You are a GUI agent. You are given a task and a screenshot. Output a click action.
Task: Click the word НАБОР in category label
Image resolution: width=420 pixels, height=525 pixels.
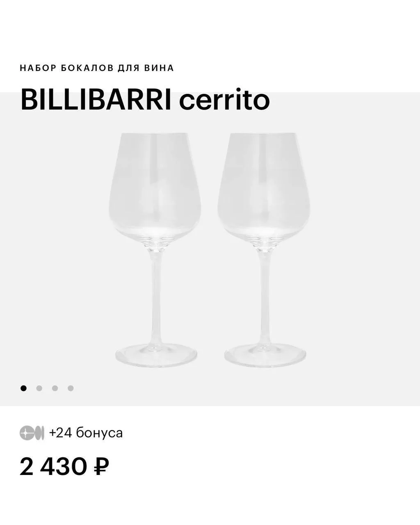[x=38, y=68]
